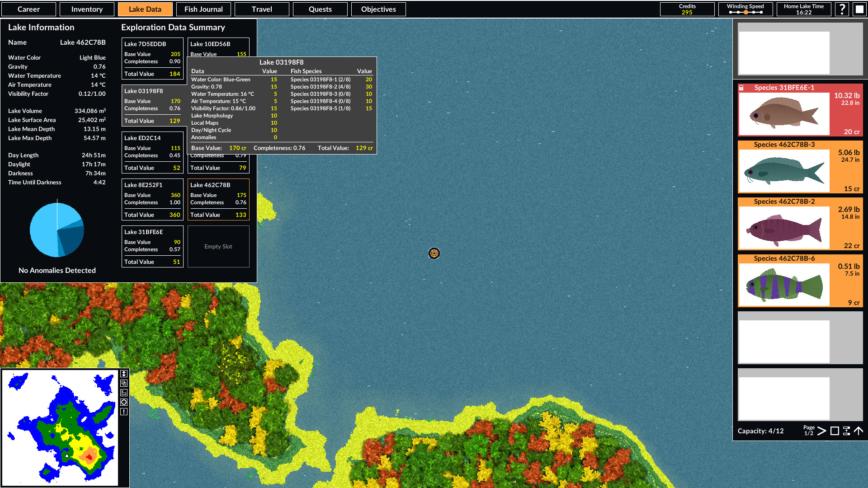Screen dimensions: 868x488
Task: Click the square icon near Capacity bar
Action: (835, 431)
